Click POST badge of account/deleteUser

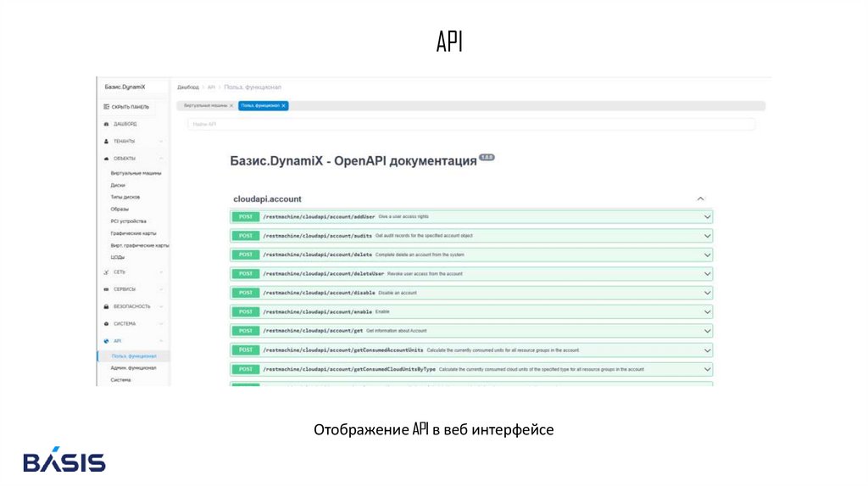[x=245, y=274]
